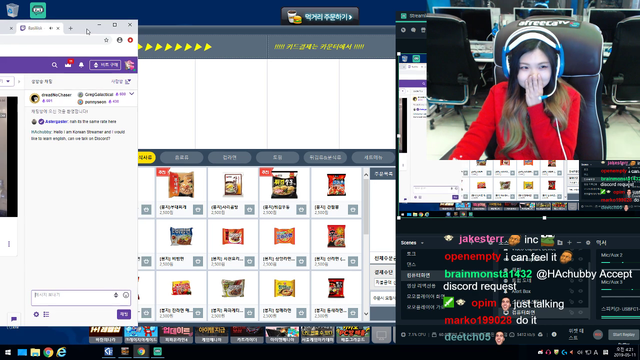Open the viewer list icon beside chat settings
Screen dimensions: 640x360
[46, 314]
